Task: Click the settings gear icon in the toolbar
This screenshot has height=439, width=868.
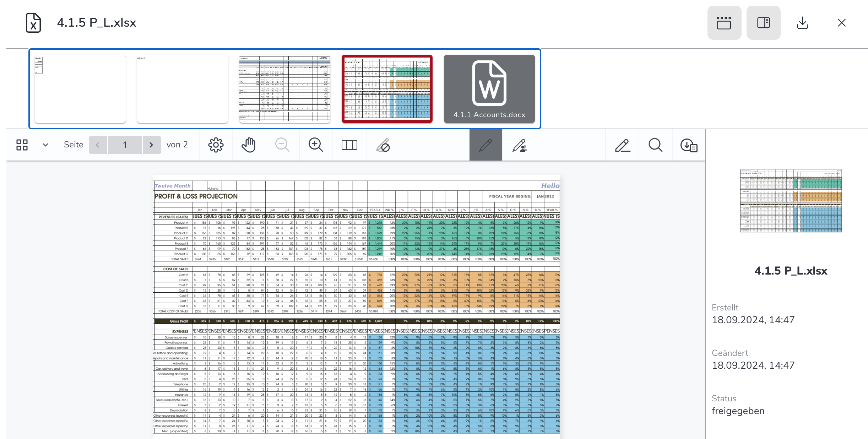Action: (216, 145)
